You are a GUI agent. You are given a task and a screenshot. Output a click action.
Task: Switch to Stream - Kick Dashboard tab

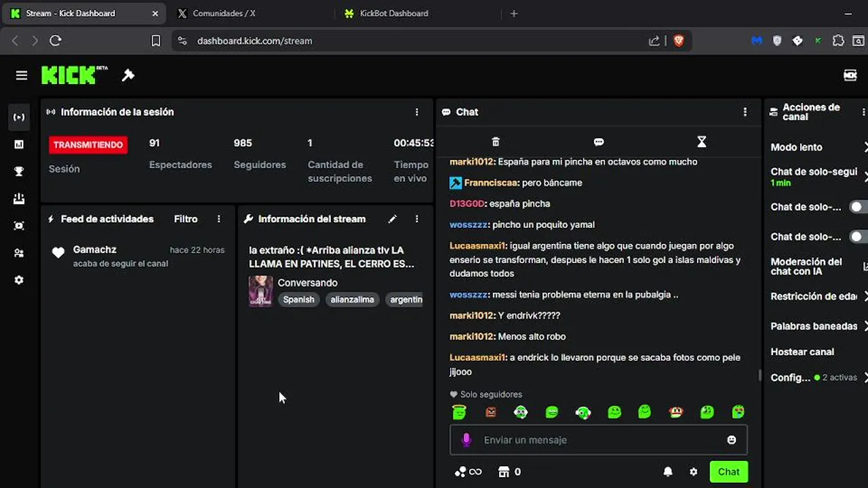click(x=85, y=14)
